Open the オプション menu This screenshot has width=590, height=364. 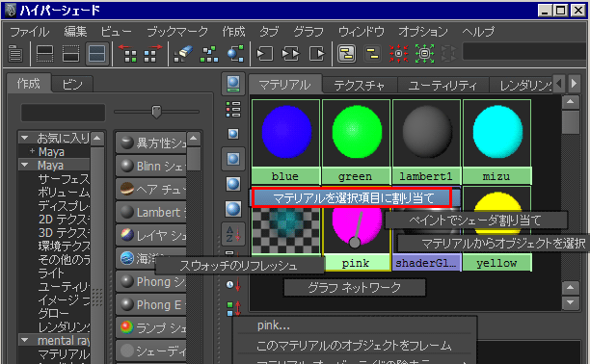pyautogui.click(x=423, y=32)
